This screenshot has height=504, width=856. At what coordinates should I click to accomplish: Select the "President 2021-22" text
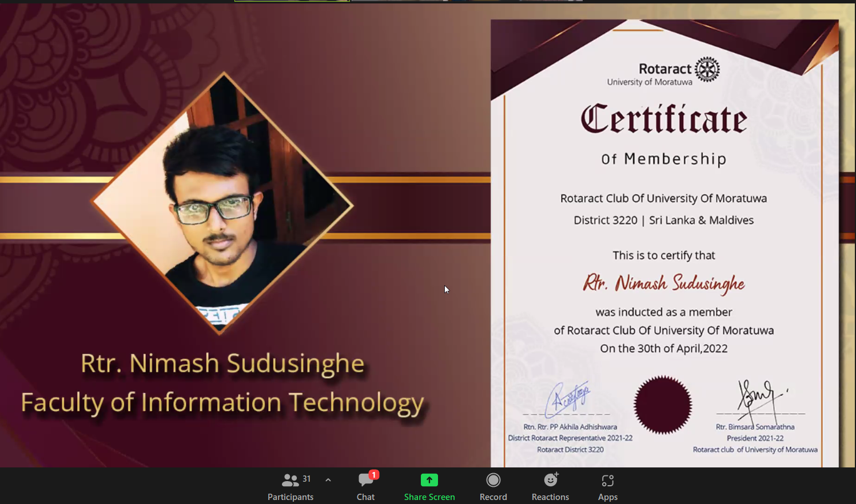(755, 438)
